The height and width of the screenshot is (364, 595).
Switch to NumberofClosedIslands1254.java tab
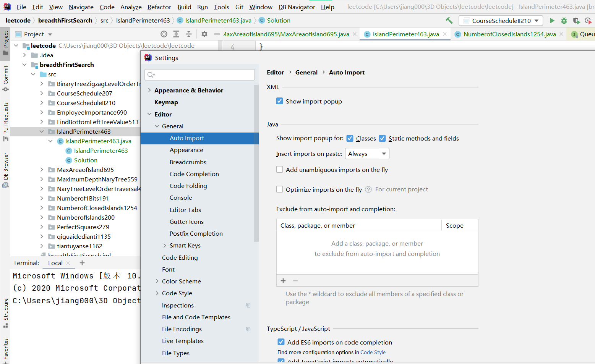pos(509,34)
